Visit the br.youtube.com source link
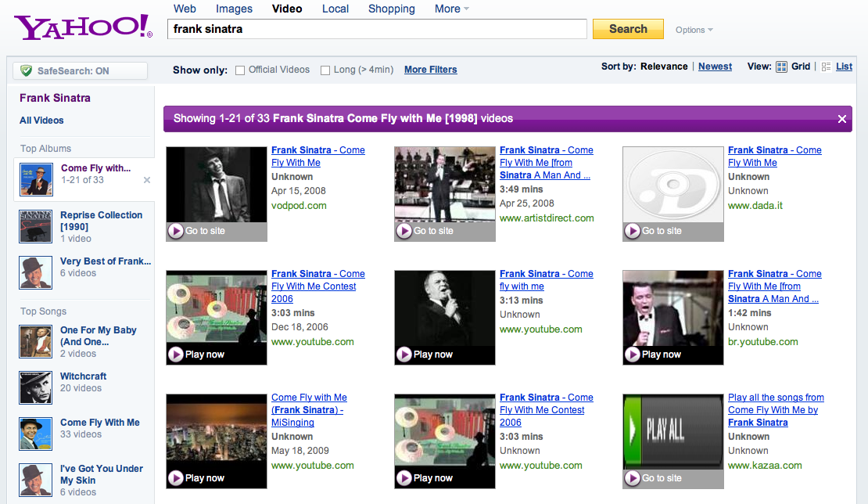The image size is (868, 504). tap(762, 342)
